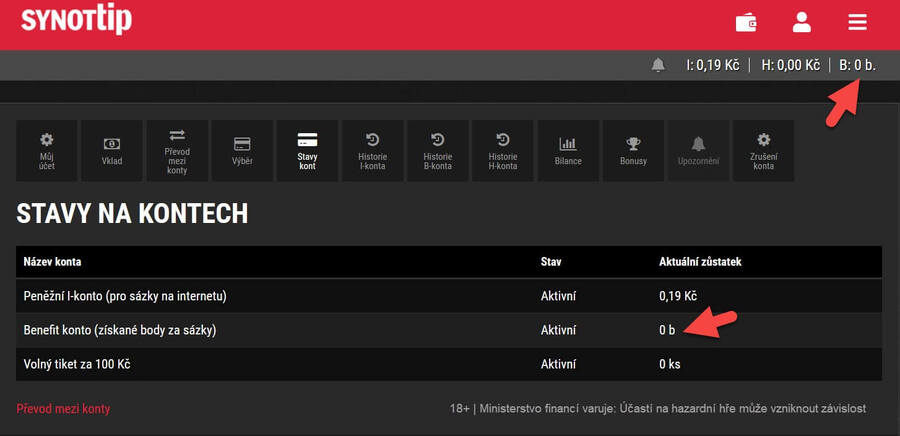Screen dimensions: 900x436
Task: Select Převod mezi konty tile
Action: (x=177, y=150)
